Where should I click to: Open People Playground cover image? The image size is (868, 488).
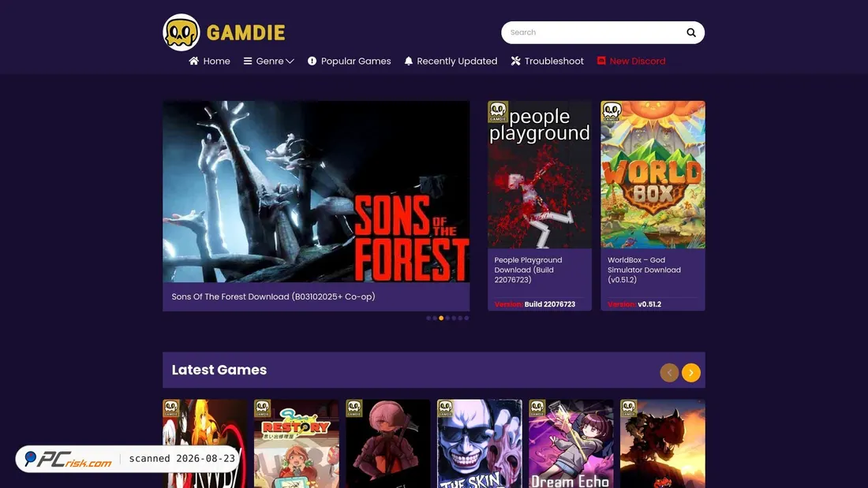[x=540, y=175]
